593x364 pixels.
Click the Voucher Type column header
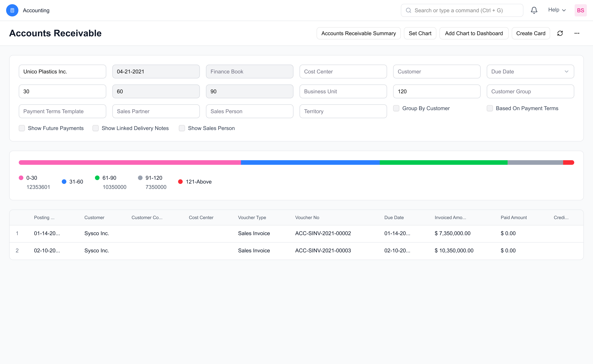click(252, 217)
